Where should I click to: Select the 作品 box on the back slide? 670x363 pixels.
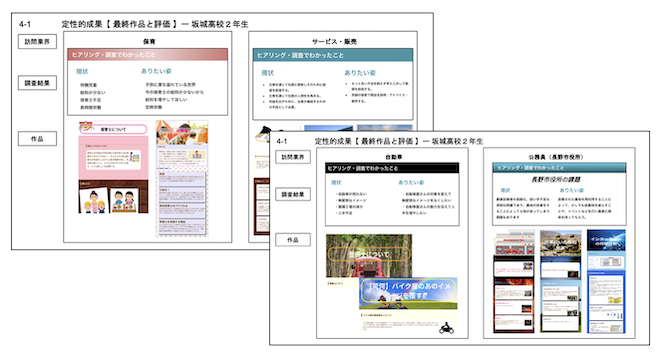[37, 139]
